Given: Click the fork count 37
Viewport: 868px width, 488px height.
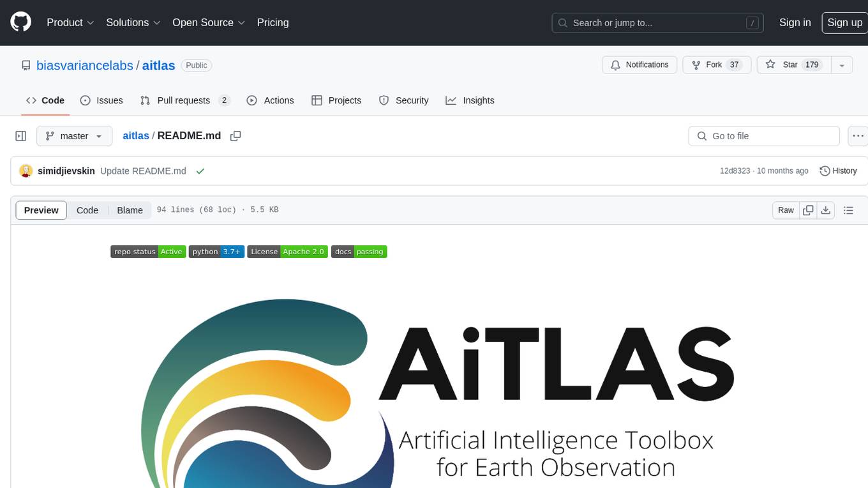Looking at the screenshot, I should pos(734,65).
